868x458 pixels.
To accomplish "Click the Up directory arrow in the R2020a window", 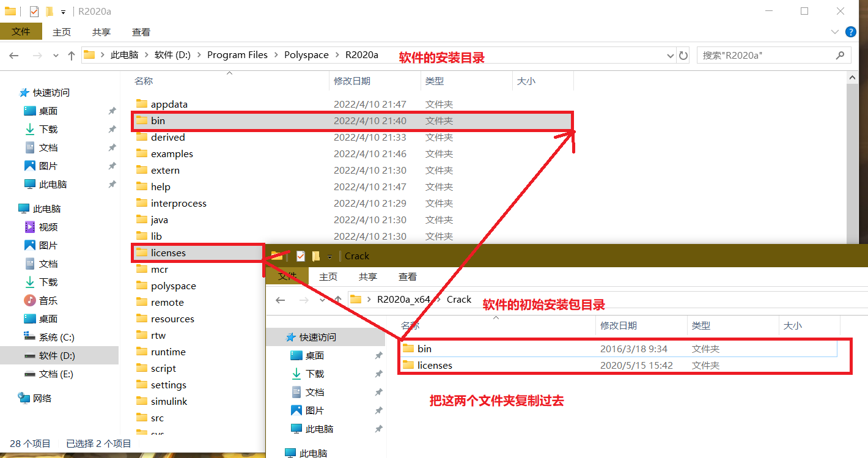I will [x=72, y=56].
